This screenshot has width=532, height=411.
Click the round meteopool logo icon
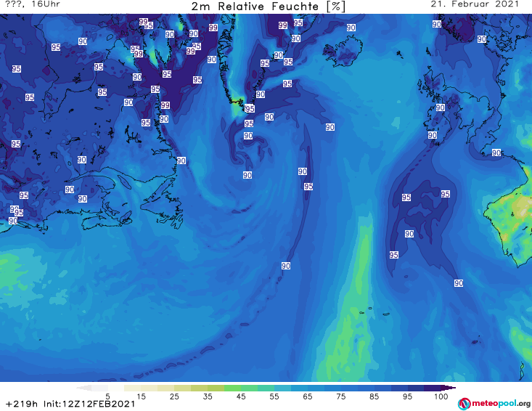(464, 404)
